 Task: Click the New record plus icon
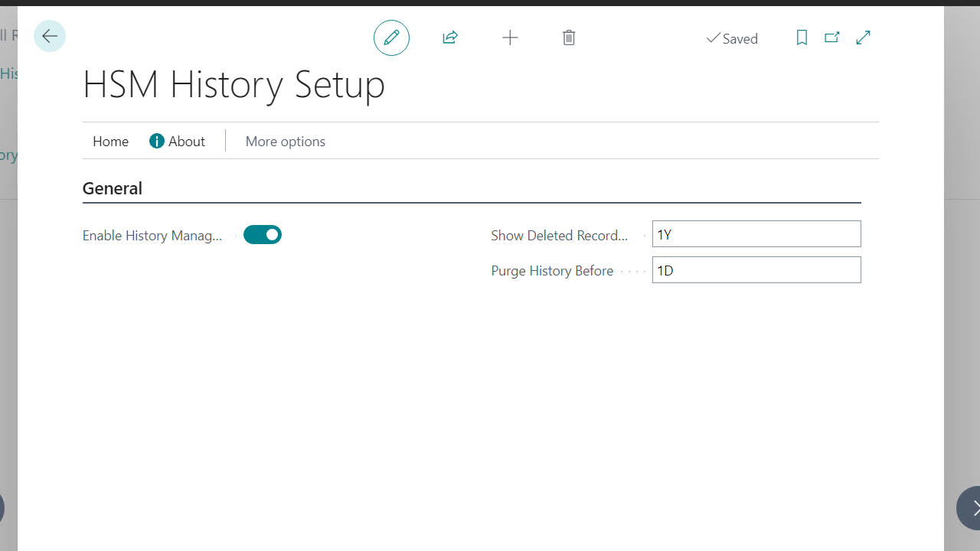pyautogui.click(x=510, y=37)
